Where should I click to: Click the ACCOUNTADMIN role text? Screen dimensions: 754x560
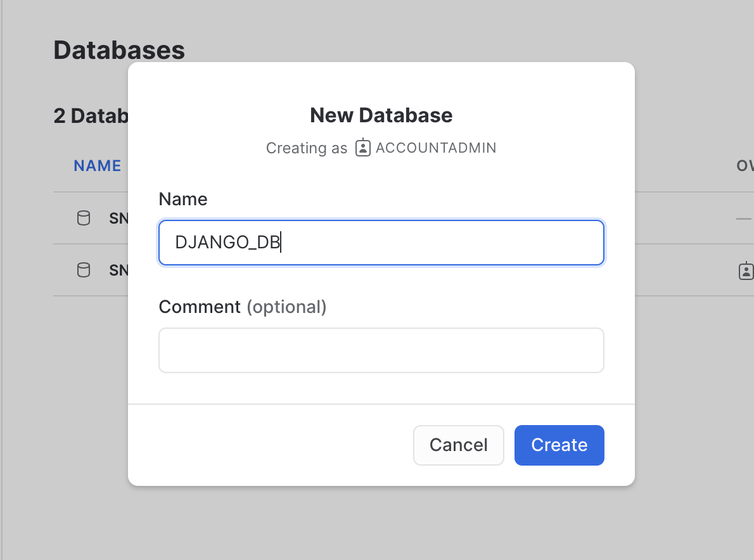(x=436, y=148)
